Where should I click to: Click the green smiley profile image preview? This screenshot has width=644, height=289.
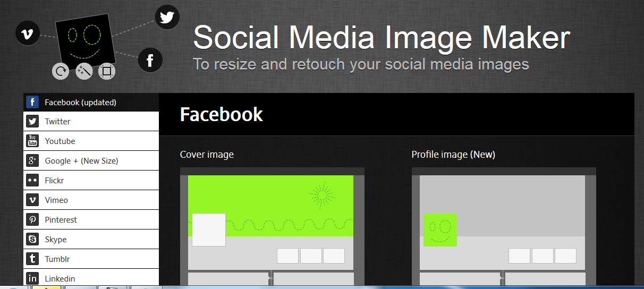tap(440, 230)
